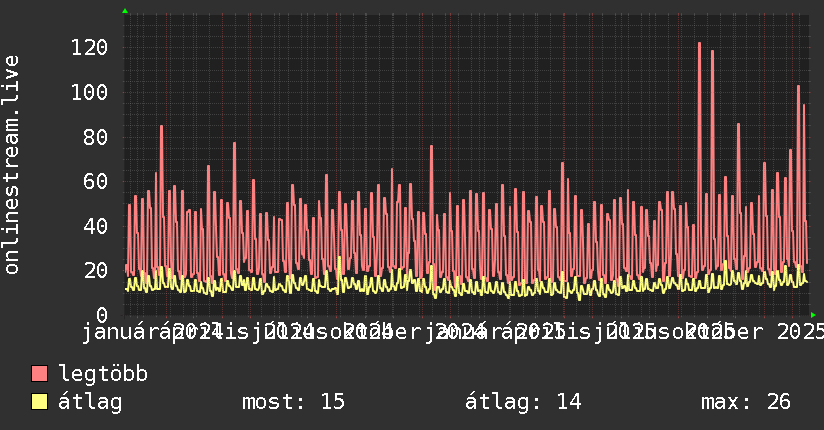Click the green arrow at the x-axis end
The image size is (824, 430).
[x=813, y=315]
